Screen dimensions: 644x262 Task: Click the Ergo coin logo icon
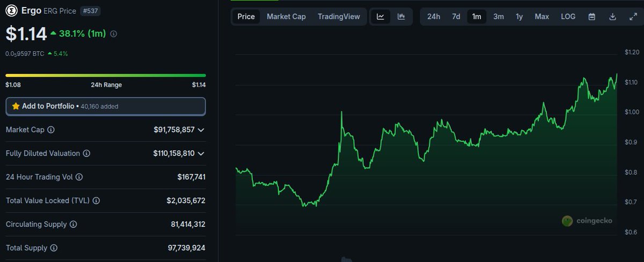point(11,11)
